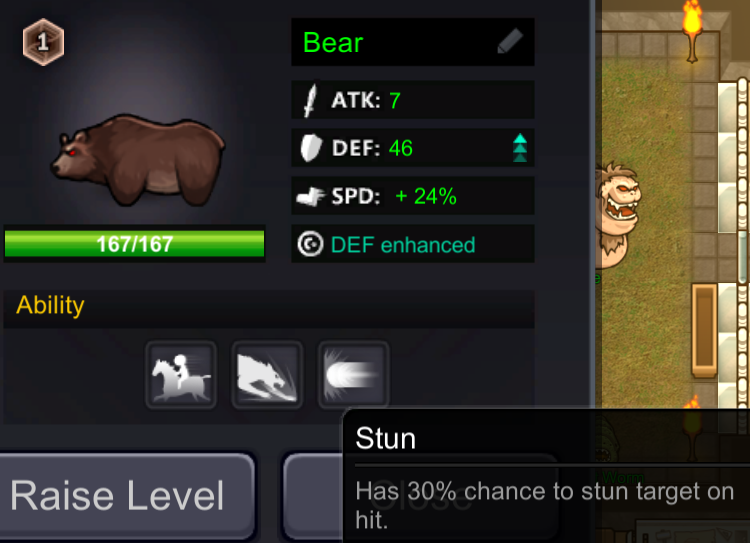Click the DEF shield icon
This screenshot has width=750, height=543.
point(311,148)
